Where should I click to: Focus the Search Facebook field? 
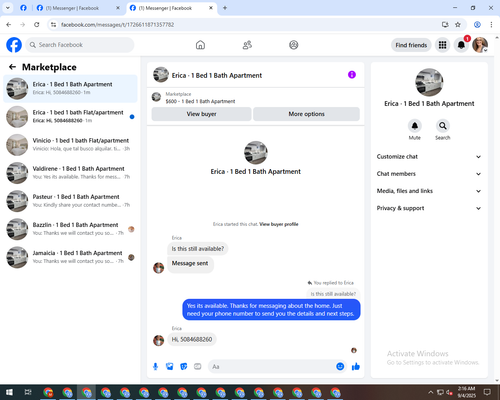click(x=80, y=45)
